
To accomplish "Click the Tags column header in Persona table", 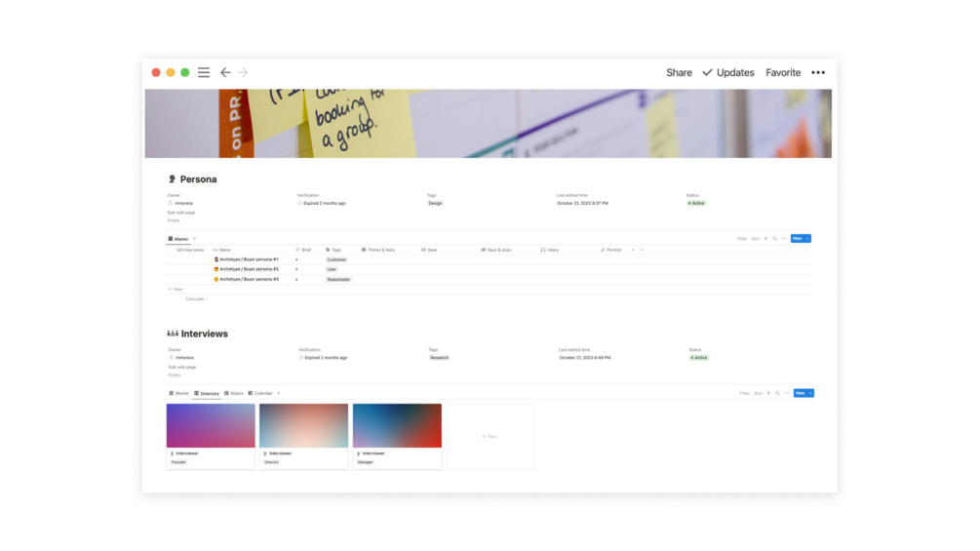I will pyautogui.click(x=333, y=250).
